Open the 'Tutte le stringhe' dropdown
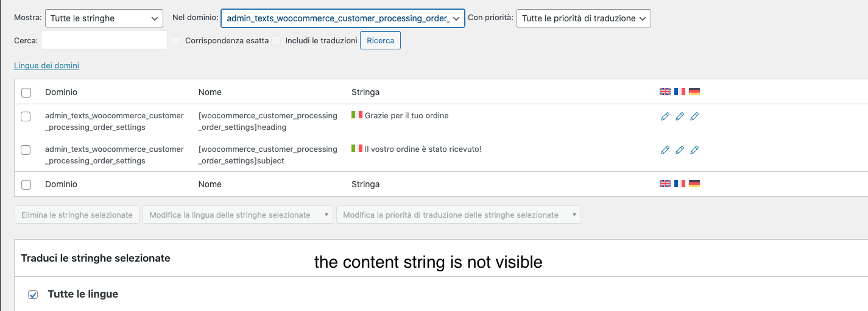Screen dimensions: 868x311 coord(104,18)
